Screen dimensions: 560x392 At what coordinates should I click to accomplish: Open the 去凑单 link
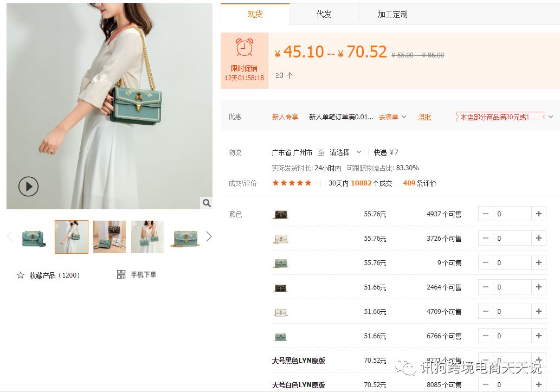click(388, 117)
